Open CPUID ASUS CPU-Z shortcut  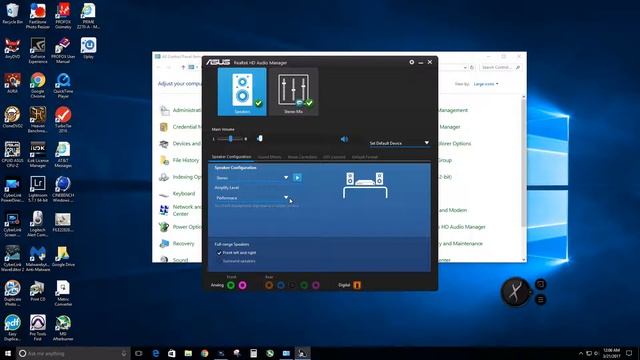(12, 154)
